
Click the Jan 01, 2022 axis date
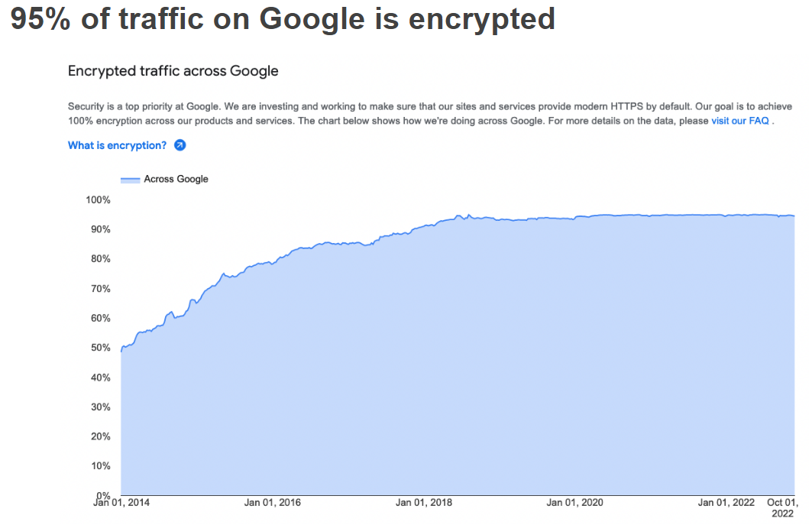(726, 503)
